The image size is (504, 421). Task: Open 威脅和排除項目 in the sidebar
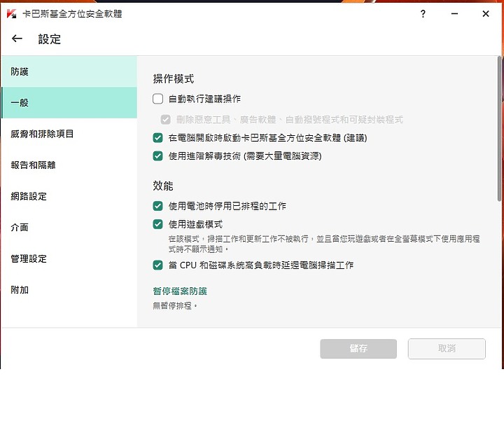69,134
